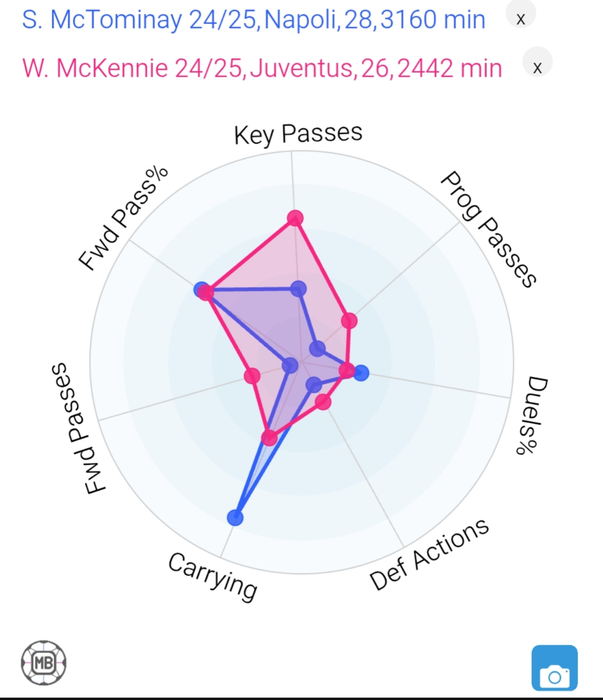Image resolution: width=603 pixels, height=700 pixels.
Task: Click McTominay's blue Carrying data point
Action: [235, 518]
